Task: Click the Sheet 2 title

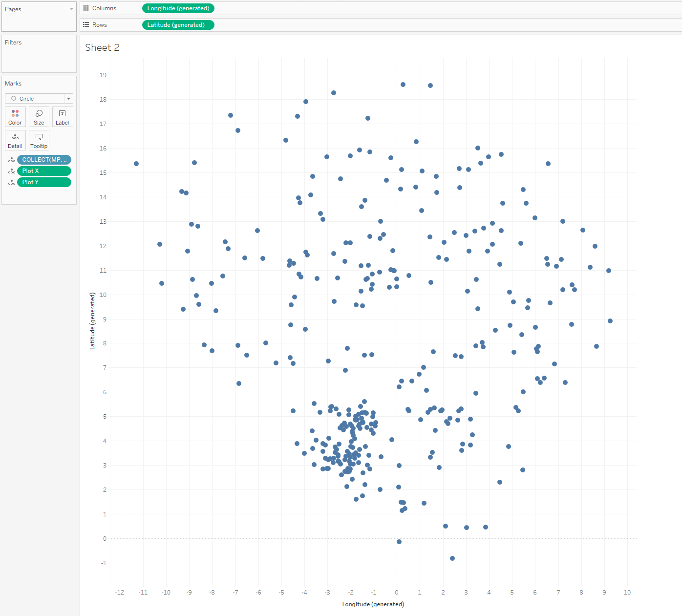Action: [x=102, y=47]
